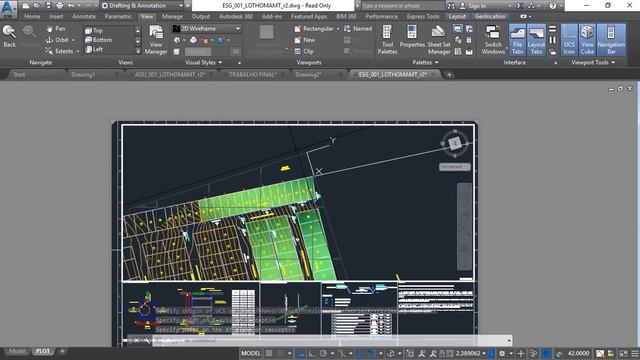Toggle View Cube visibility
This screenshot has width=640, height=360.
coord(587,40)
